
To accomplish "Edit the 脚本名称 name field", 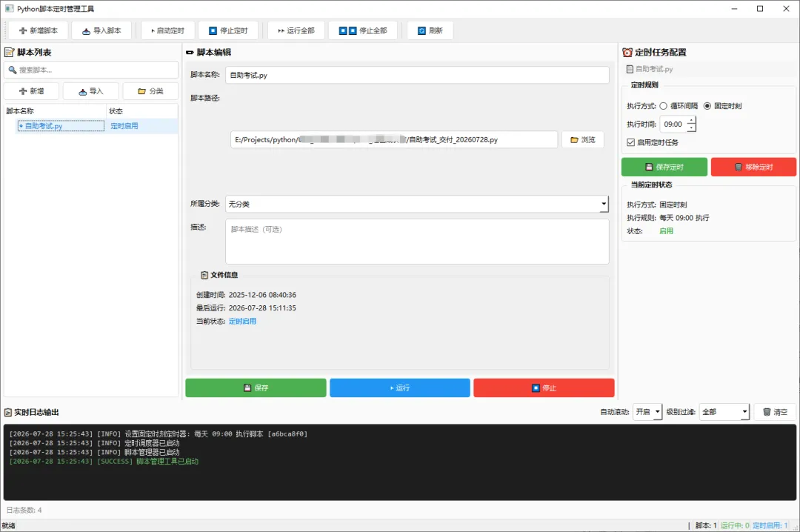I will [x=417, y=75].
